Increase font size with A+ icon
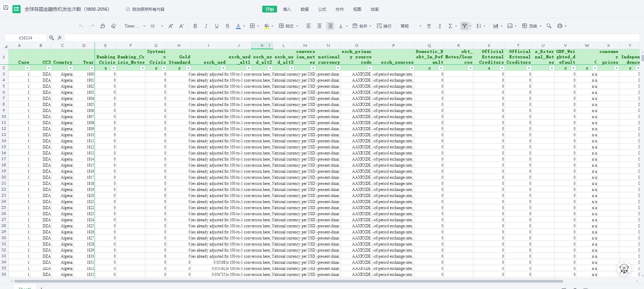Image resolution: width=644 pixels, height=289 pixels. (171, 26)
